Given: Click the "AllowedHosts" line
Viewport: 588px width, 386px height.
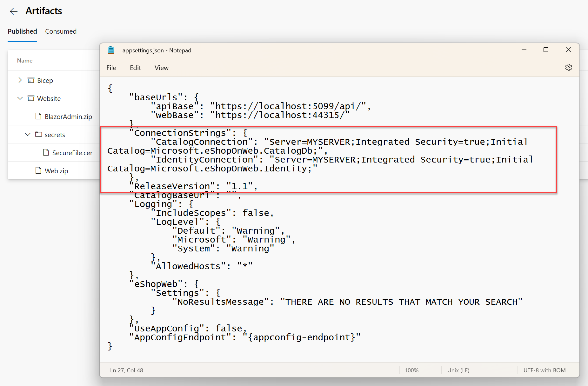Looking at the screenshot, I should (202, 266).
